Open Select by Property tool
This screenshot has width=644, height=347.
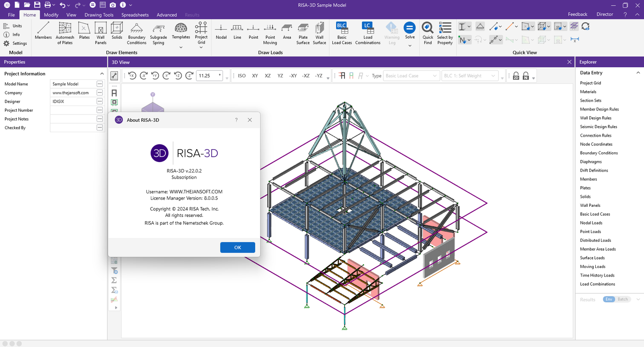coord(445,33)
